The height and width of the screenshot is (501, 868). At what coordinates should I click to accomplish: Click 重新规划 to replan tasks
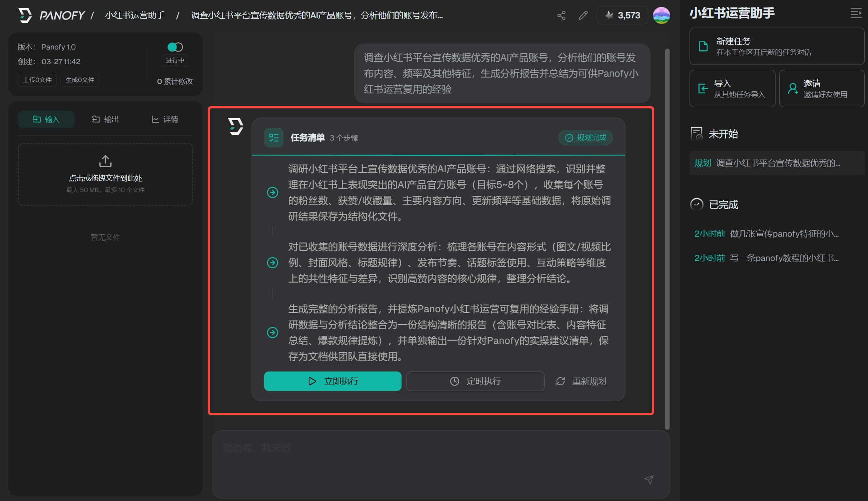581,381
